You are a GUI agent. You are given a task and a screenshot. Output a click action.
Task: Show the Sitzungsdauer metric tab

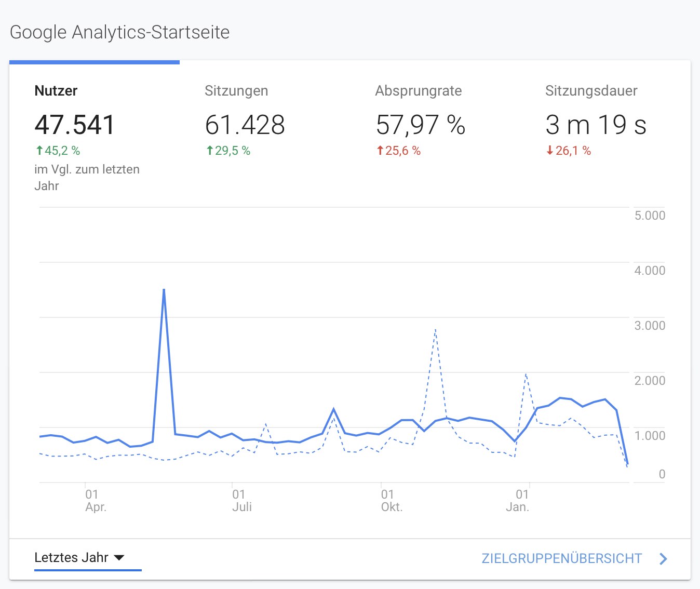pyautogui.click(x=591, y=91)
